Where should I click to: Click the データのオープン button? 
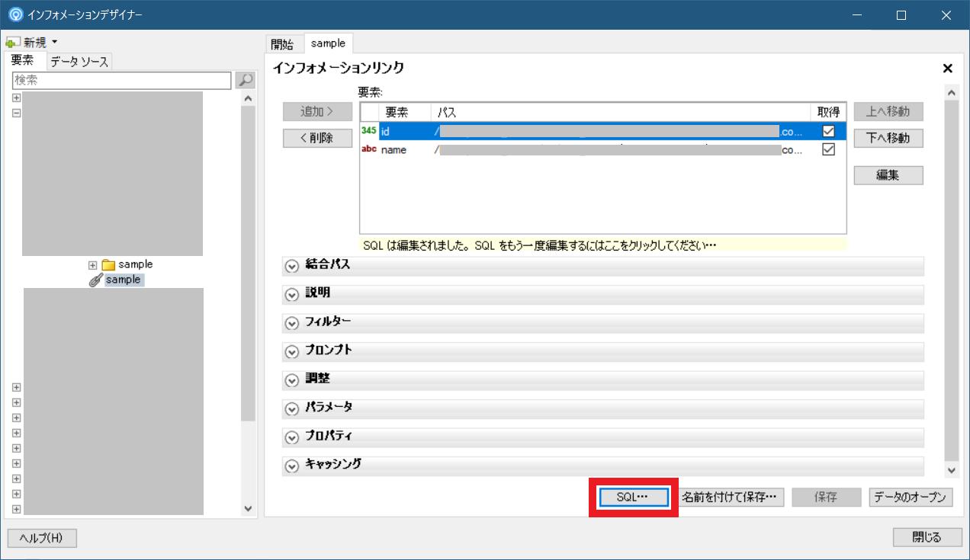[911, 497]
